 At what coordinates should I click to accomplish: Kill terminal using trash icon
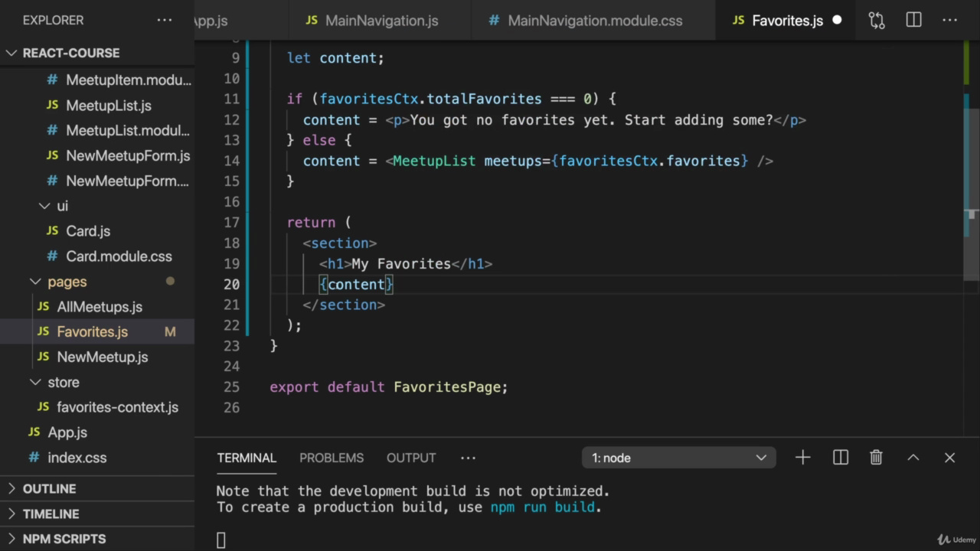point(877,458)
